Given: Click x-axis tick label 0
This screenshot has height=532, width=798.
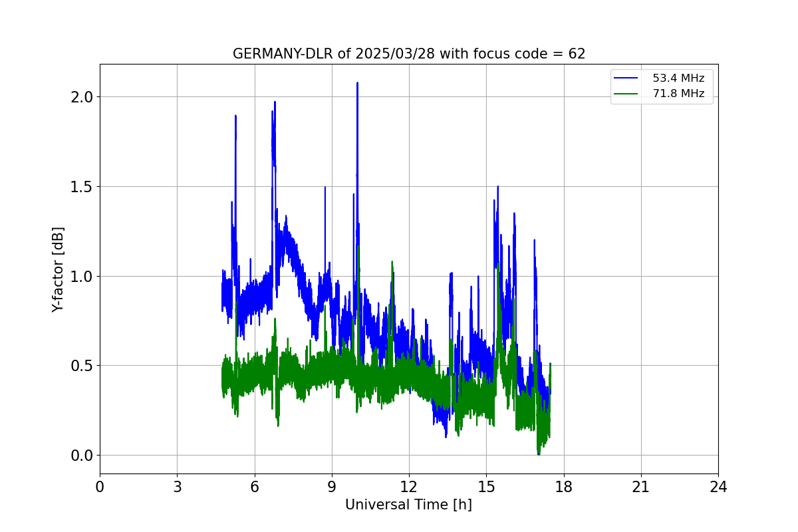Looking at the screenshot, I should click(100, 487).
